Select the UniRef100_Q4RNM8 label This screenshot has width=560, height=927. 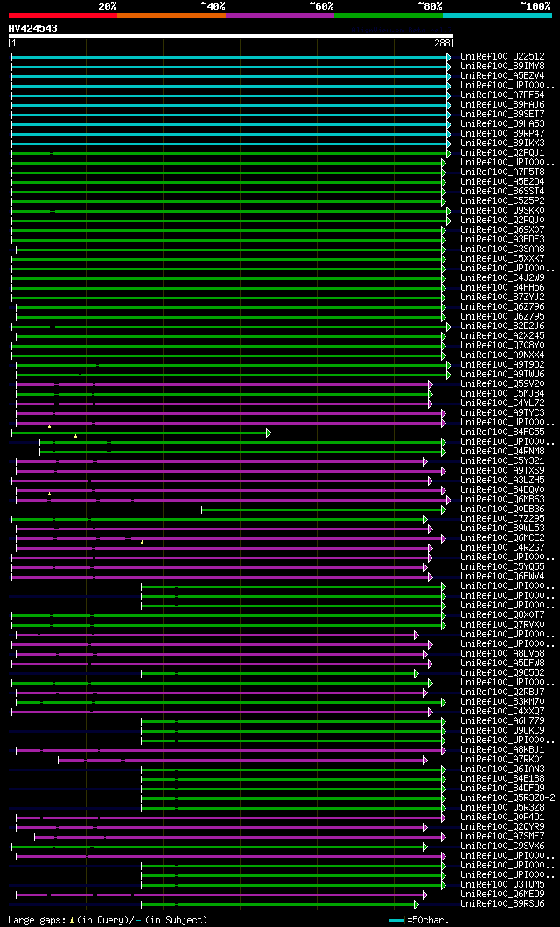(503, 452)
